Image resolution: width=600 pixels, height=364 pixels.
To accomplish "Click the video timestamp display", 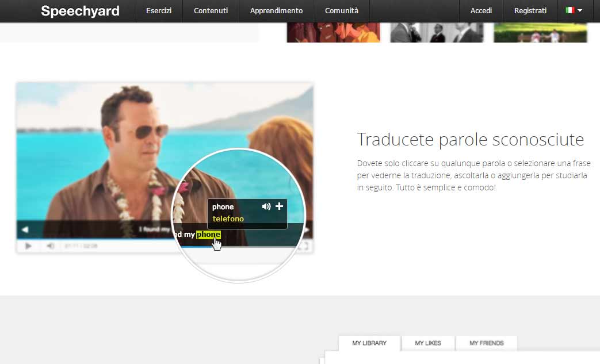I will (81, 246).
